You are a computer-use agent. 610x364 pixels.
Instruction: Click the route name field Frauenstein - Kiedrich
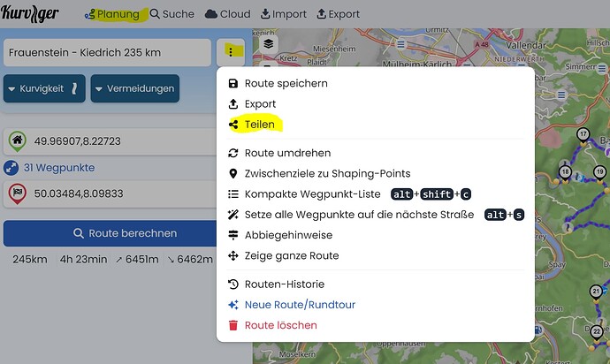point(107,52)
